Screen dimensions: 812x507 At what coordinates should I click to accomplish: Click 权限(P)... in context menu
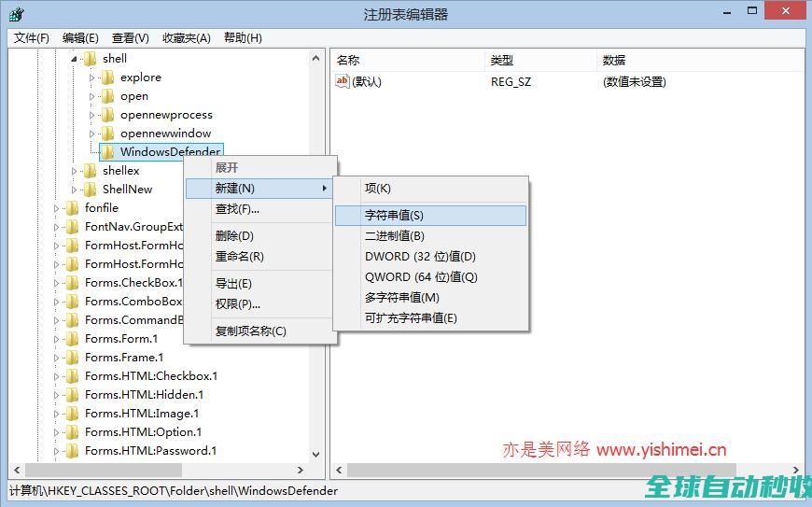[237, 304]
